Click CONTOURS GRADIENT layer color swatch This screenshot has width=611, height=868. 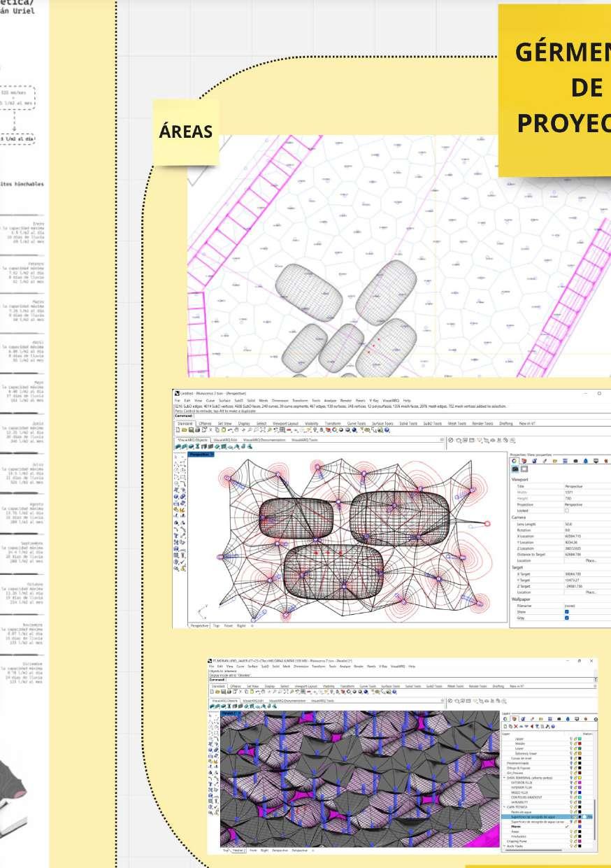click(x=580, y=797)
